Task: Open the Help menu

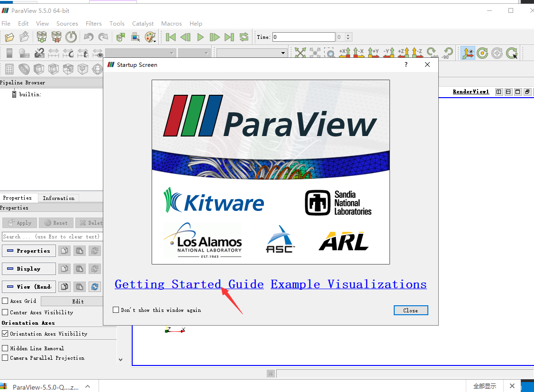Action: 196,24
